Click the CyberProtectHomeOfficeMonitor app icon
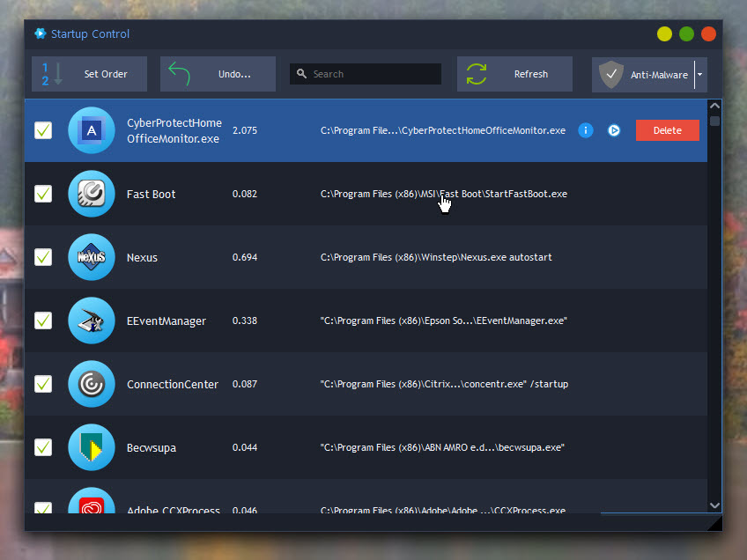Image resolution: width=747 pixels, height=560 pixels. pyautogui.click(x=92, y=130)
